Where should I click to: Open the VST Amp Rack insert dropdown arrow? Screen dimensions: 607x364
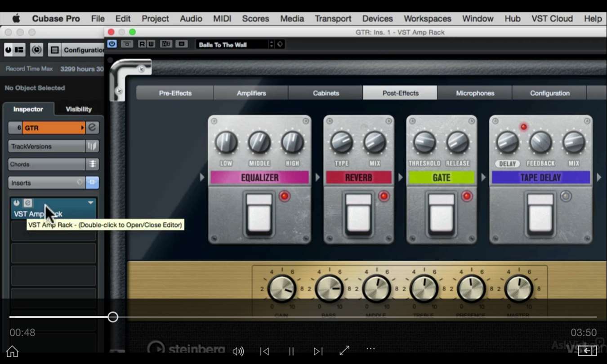90,203
